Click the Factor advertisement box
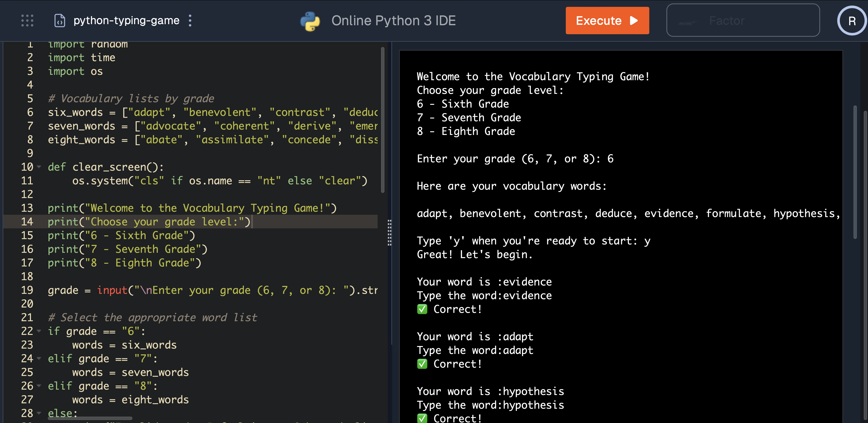 (x=743, y=21)
